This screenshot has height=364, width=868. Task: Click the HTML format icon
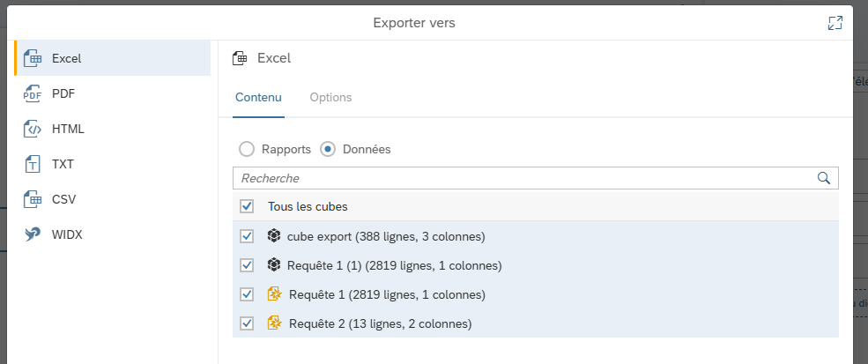point(33,129)
